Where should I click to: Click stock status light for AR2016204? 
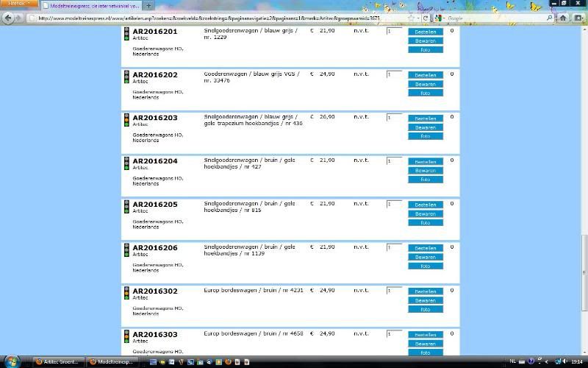tap(126, 163)
